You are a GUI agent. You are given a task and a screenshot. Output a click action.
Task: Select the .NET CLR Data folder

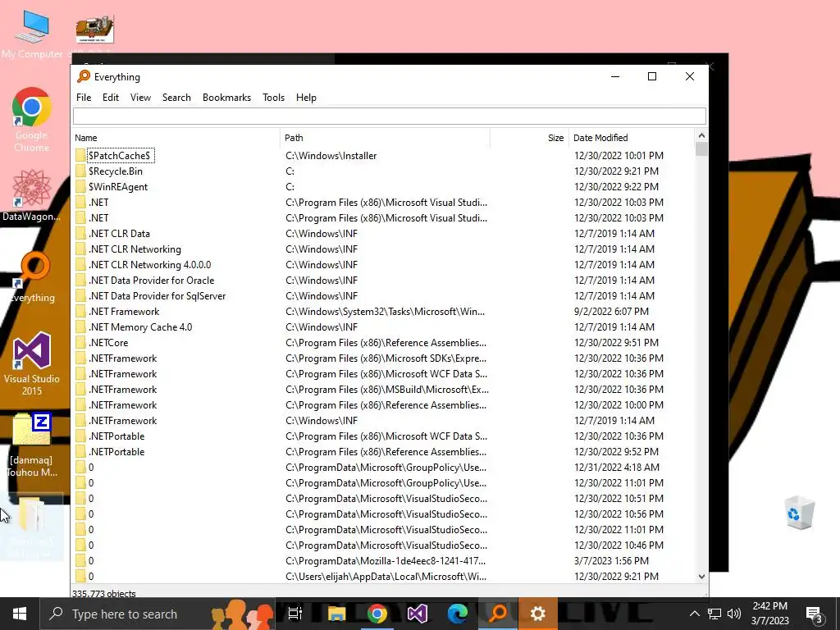click(119, 234)
